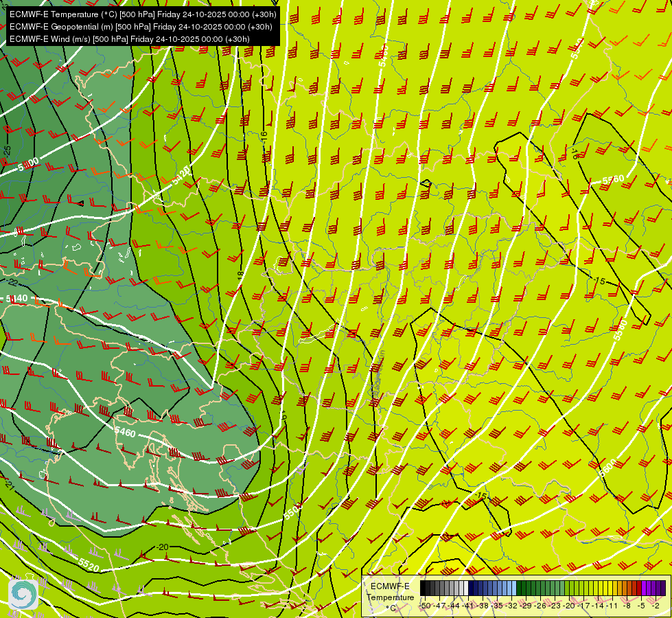The height and width of the screenshot is (618, 672).
Task: Click the 5440 geopotential contour label
Action: (17, 298)
